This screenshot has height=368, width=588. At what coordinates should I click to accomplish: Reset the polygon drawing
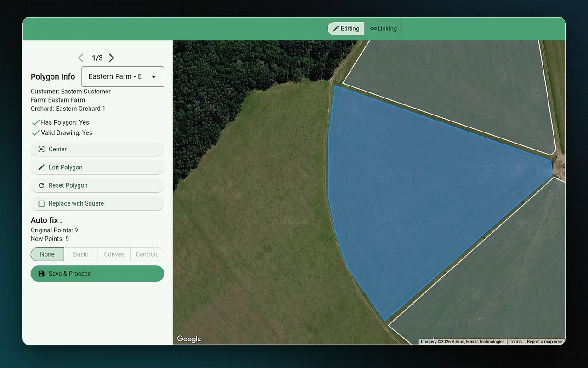[x=97, y=185]
